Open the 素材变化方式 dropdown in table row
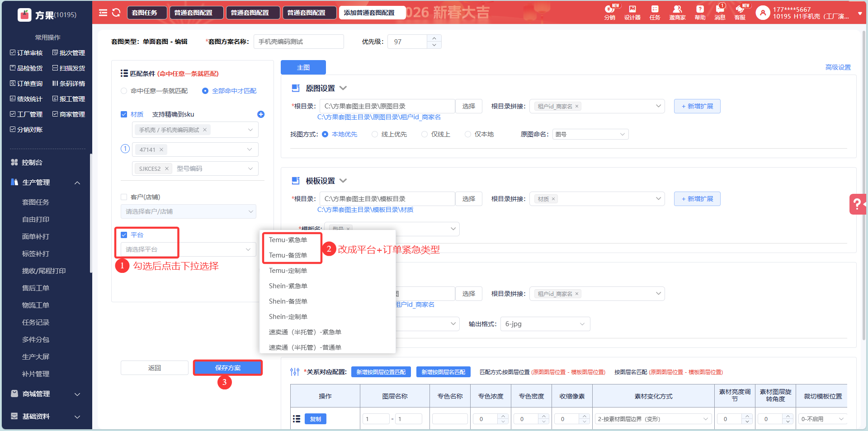The image size is (868, 431). (x=653, y=419)
